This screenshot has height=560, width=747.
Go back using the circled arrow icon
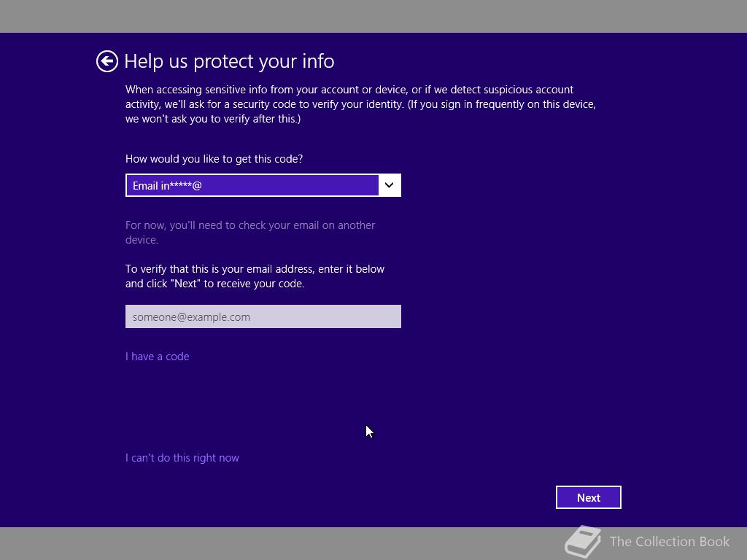[x=107, y=61]
